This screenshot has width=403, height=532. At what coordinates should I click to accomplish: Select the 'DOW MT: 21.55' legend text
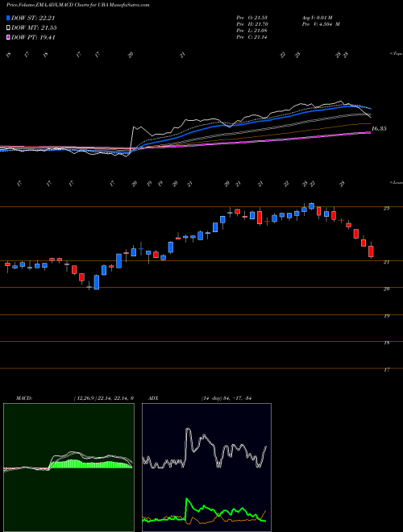click(34, 28)
